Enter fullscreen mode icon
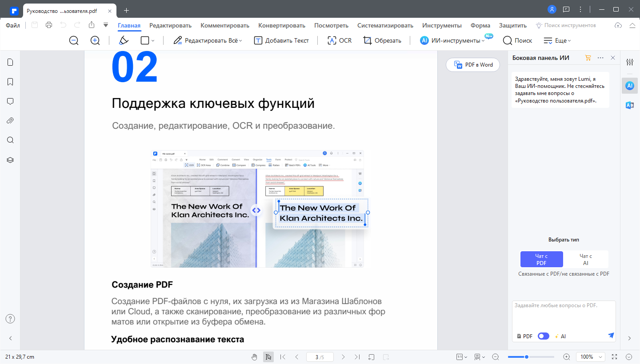The height and width of the screenshot is (364, 640). point(615,357)
